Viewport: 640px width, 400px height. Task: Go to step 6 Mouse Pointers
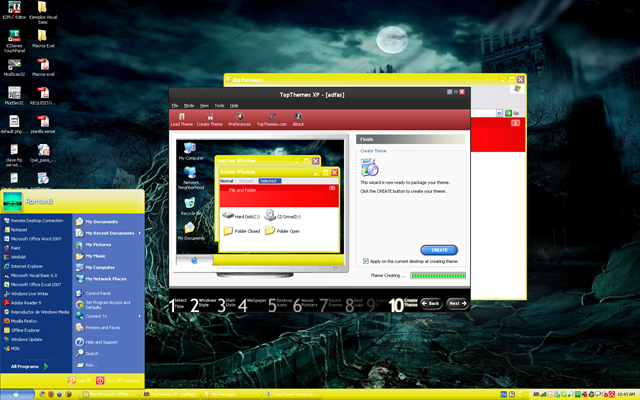pos(305,304)
